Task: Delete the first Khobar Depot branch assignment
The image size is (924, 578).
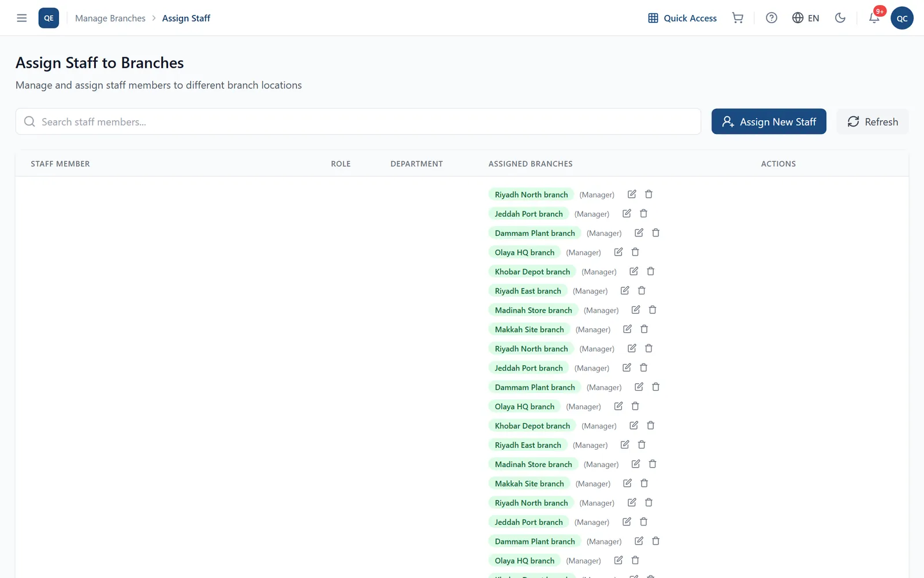Action: (650, 271)
